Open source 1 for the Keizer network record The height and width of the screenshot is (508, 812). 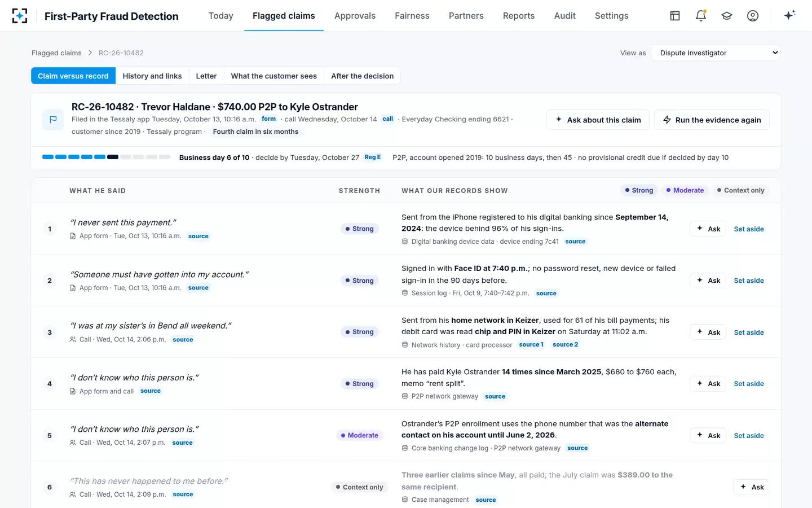[531, 345]
